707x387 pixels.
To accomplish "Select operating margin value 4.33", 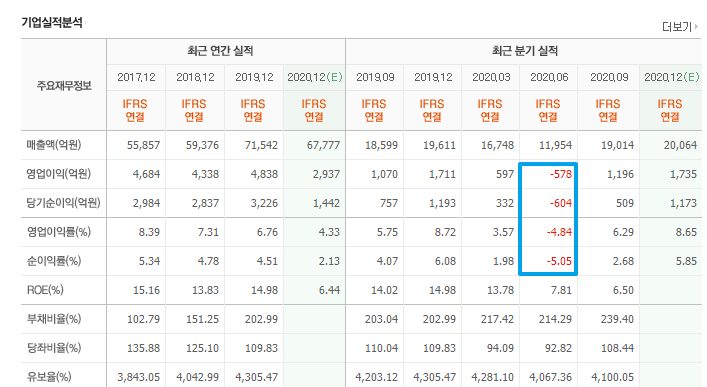I will coord(329,232).
